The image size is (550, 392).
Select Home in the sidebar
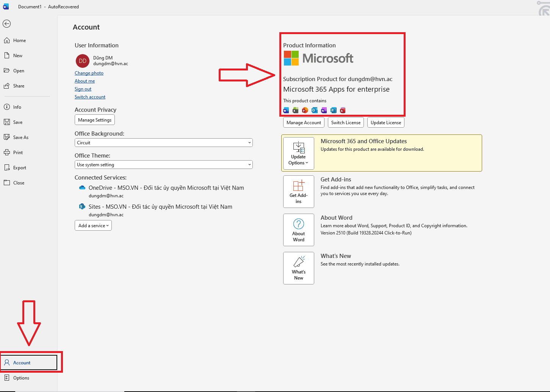(x=20, y=41)
